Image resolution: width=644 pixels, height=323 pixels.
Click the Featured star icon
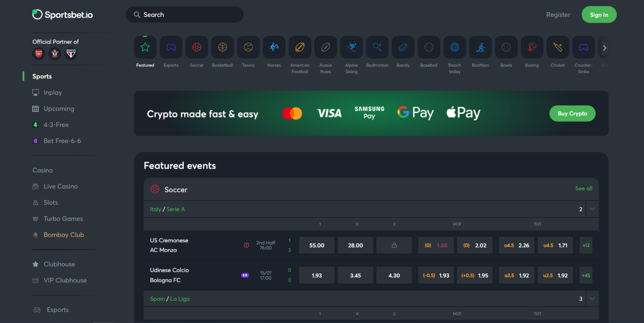[145, 47]
